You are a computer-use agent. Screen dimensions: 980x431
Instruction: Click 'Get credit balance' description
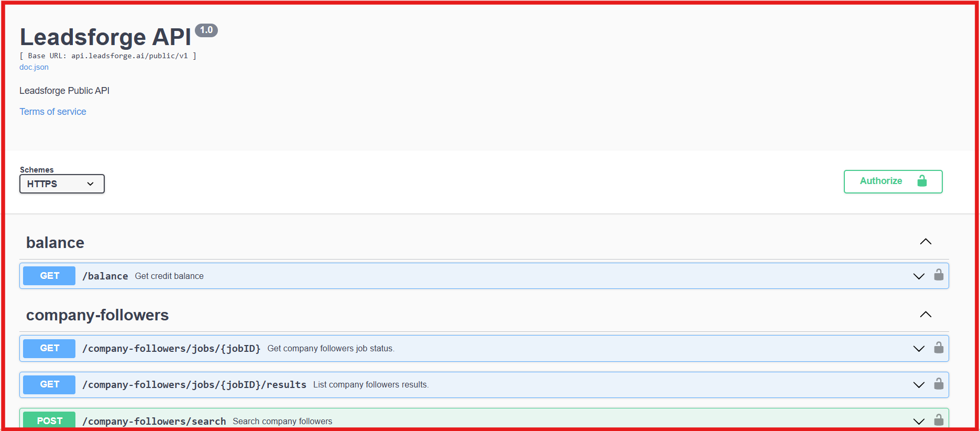point(169,276)
